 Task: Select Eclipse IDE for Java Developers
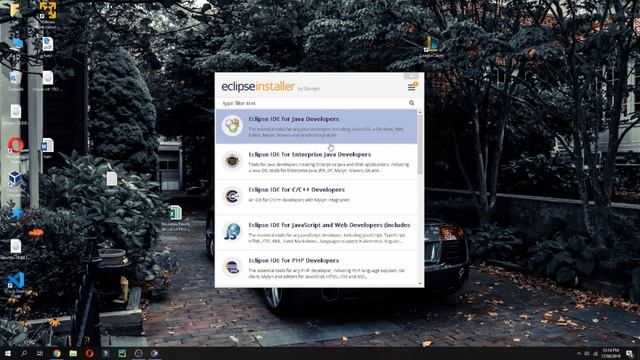pyautogui.click(x=316, y=126)
